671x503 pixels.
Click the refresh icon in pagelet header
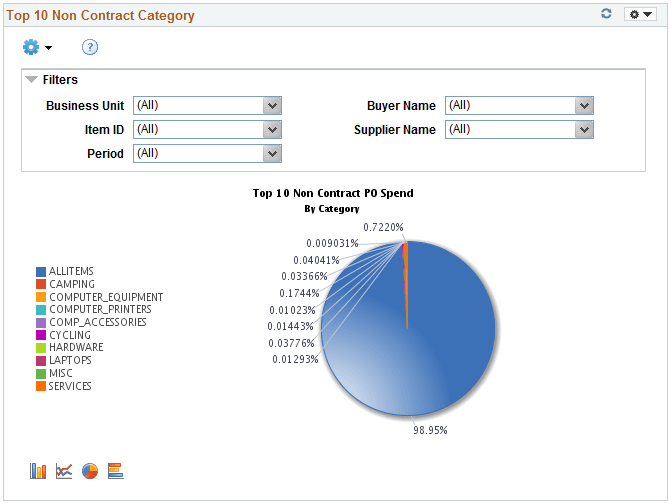606,14
